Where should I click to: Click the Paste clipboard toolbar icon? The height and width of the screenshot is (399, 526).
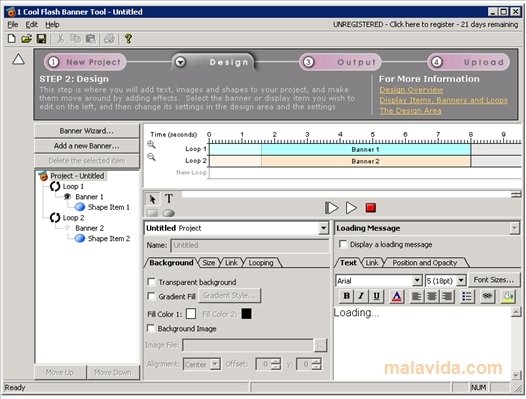91,39
